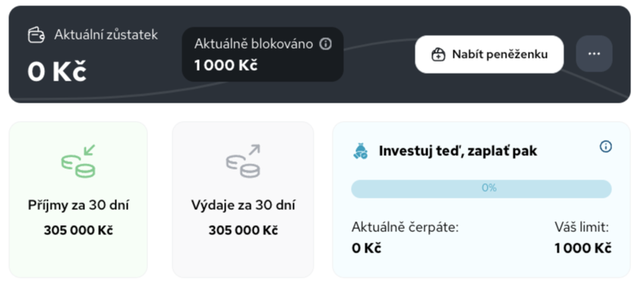644x286 pixels.
Task: Open info icon next to Aktuálně blokováno
Action: 325,44
